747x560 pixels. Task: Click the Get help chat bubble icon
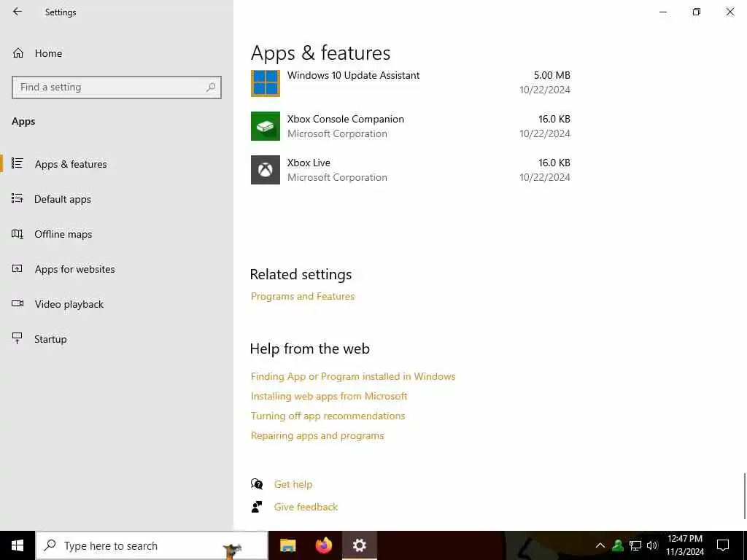click(257, 484)
